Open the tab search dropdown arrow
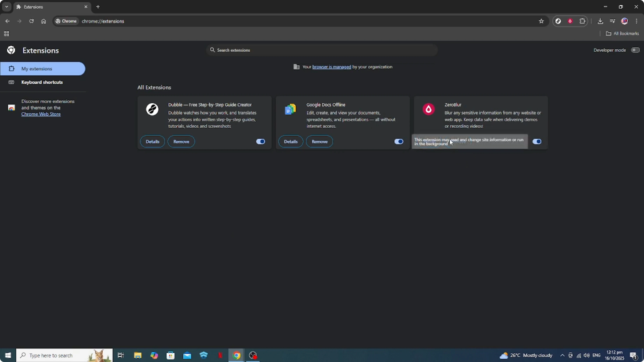 [7, 7]
